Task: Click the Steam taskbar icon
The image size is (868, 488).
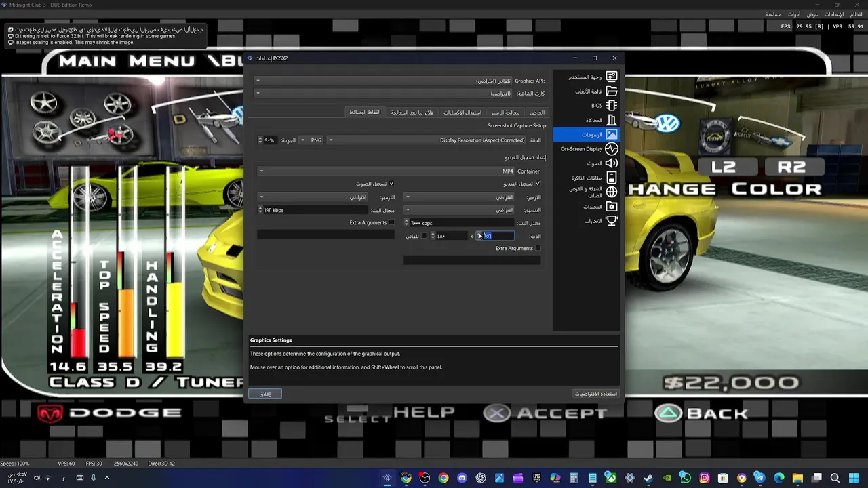Action: (x=648, y=478)
